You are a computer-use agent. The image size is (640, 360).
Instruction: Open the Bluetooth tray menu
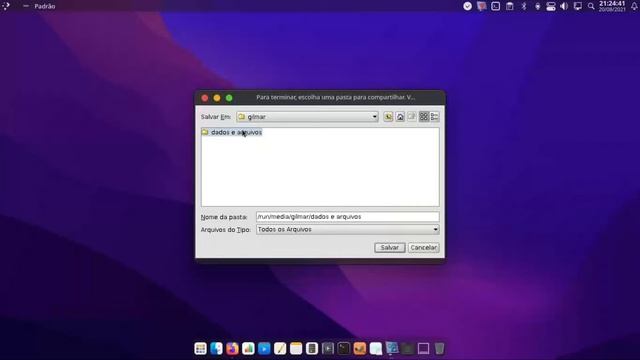(x=524, y=6)
